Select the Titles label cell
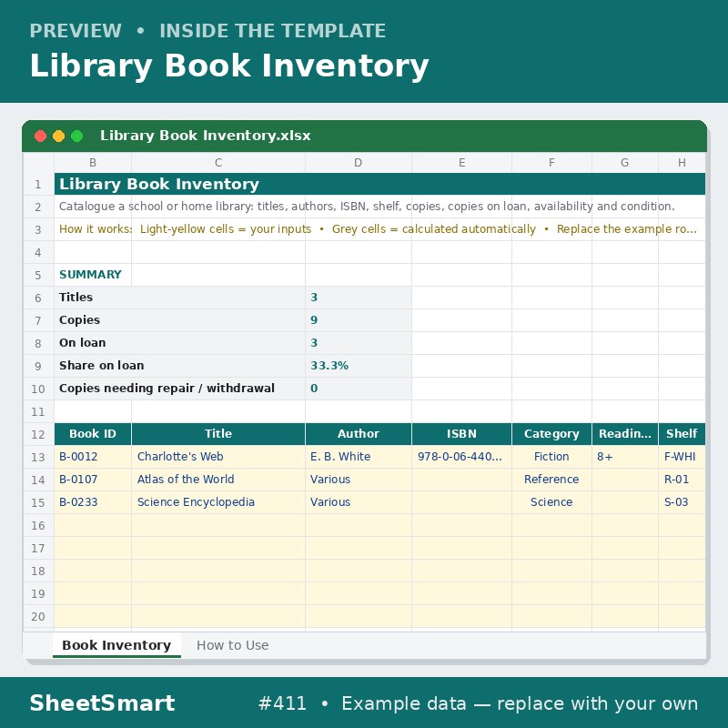The width and height of the screenshot is (728, 728). click(x=179, y=298)
